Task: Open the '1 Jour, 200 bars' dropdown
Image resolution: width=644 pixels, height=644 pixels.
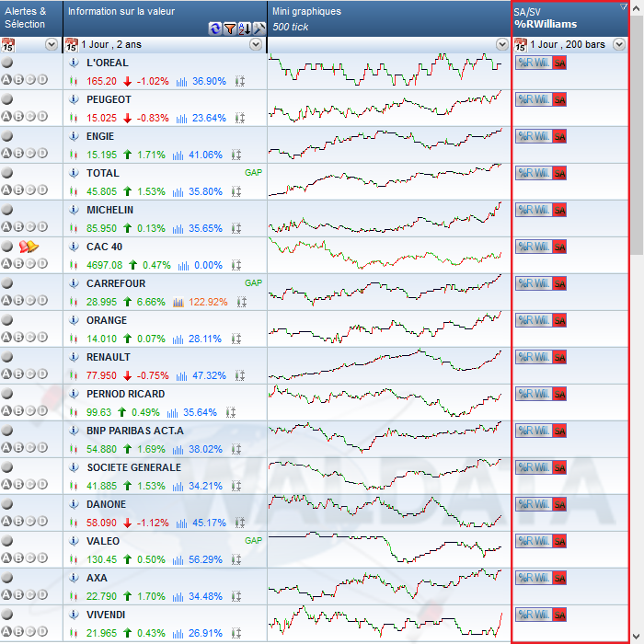Action: [619, 44]
